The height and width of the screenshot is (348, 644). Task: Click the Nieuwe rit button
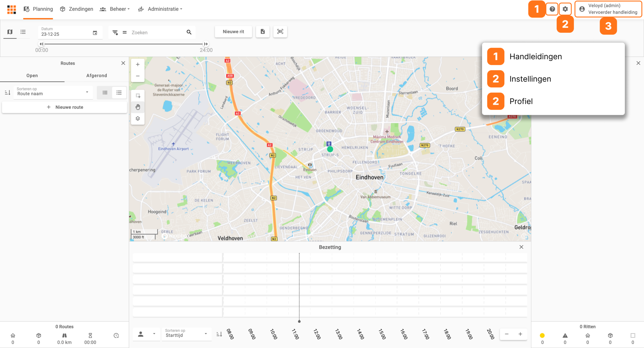coord(233,31)
